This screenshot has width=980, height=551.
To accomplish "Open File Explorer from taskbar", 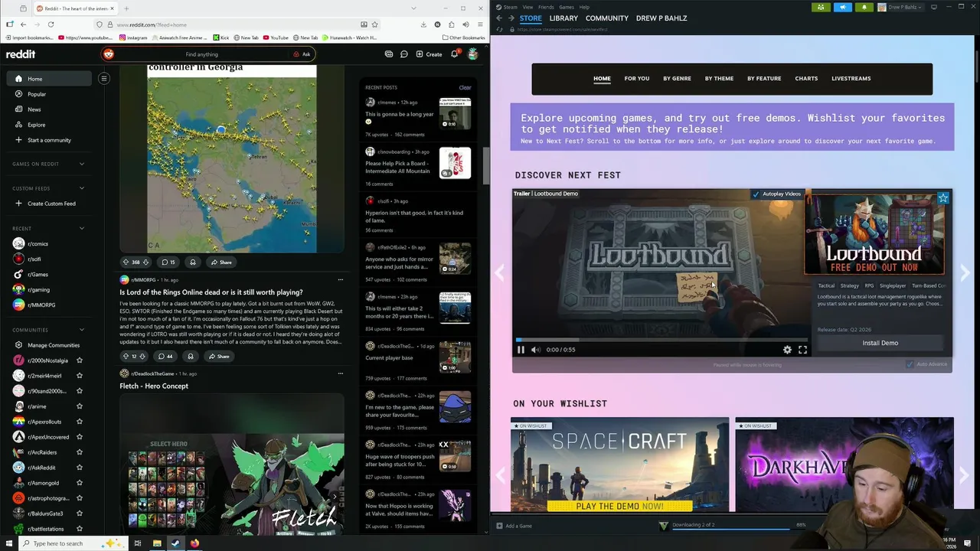I will point(157,543).
